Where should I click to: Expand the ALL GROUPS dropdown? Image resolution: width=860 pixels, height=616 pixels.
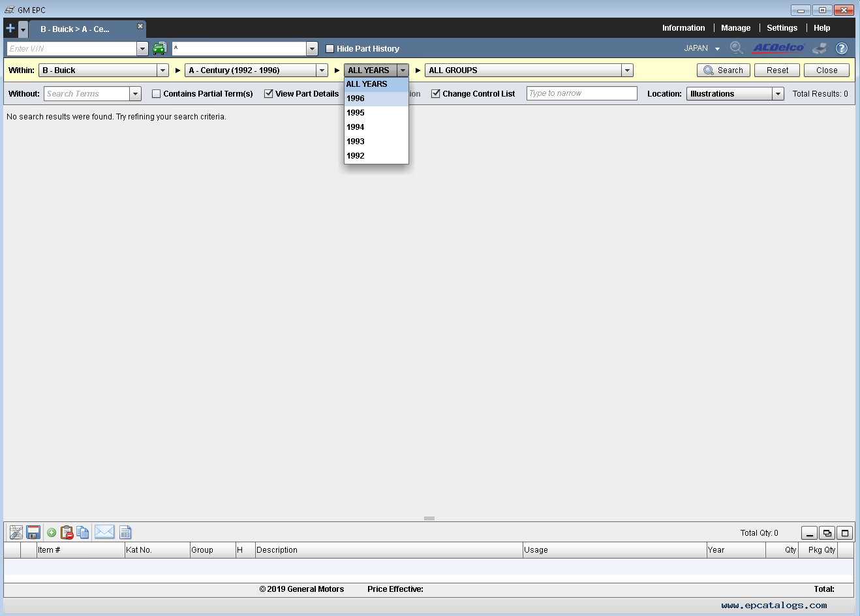point(626,70)
